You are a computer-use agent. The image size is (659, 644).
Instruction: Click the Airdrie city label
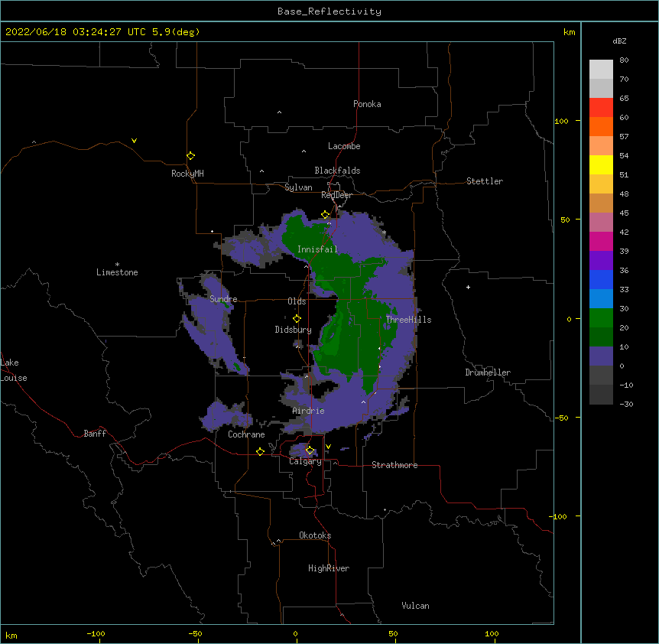coord(308,411)
